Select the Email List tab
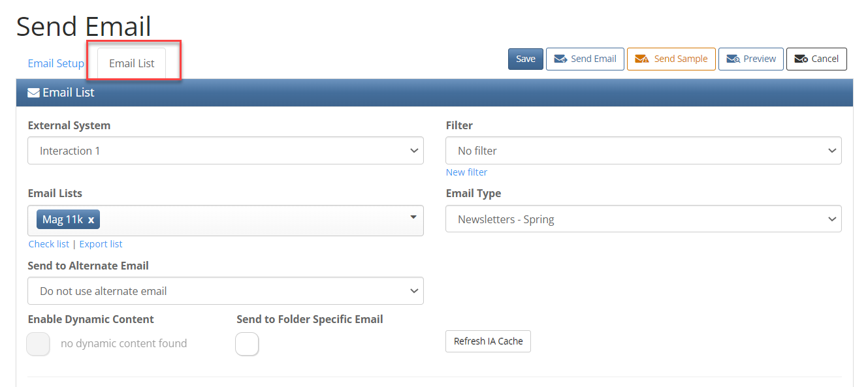Viewport: 868px width, 387px height. click(132, 63)
